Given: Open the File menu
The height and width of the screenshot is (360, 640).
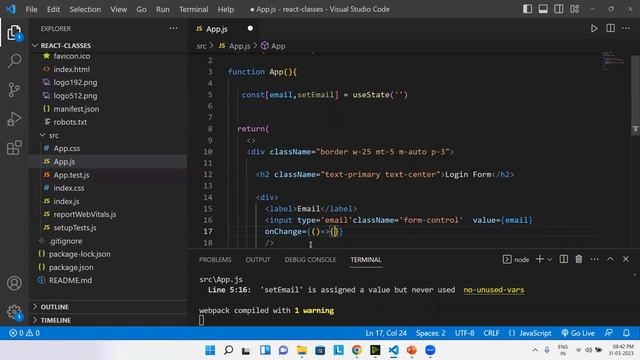Looking at the screenshot, I should (x=31, y=9).
